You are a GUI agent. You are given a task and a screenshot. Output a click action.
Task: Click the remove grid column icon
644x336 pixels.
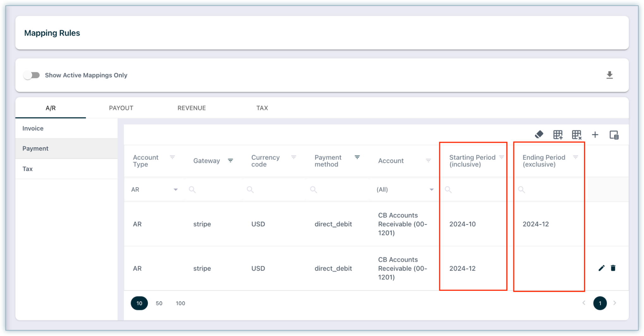[576, 135]
